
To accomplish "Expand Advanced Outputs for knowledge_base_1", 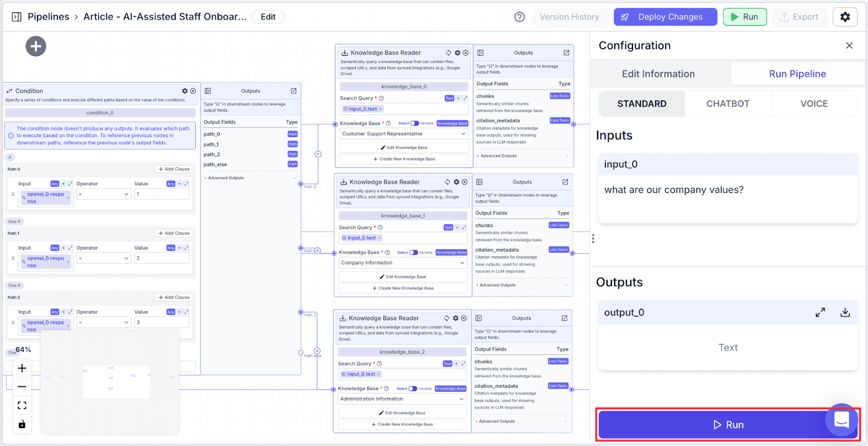I will (x=522, y=285).
